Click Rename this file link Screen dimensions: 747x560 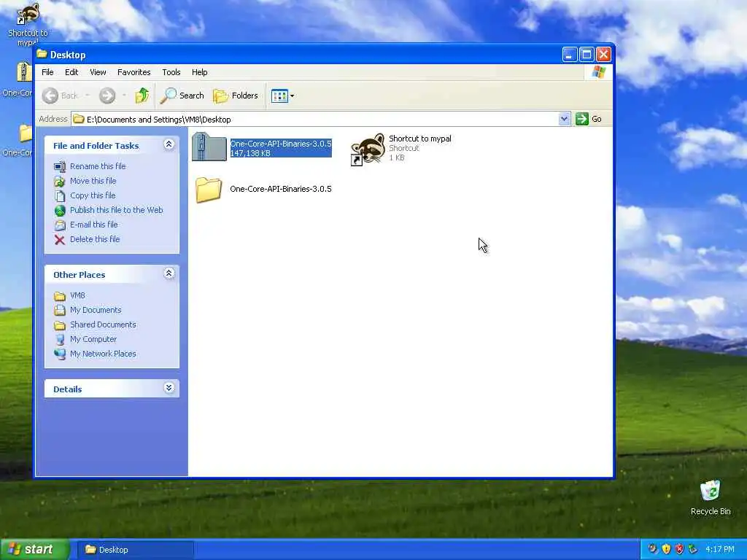(98, 166)
